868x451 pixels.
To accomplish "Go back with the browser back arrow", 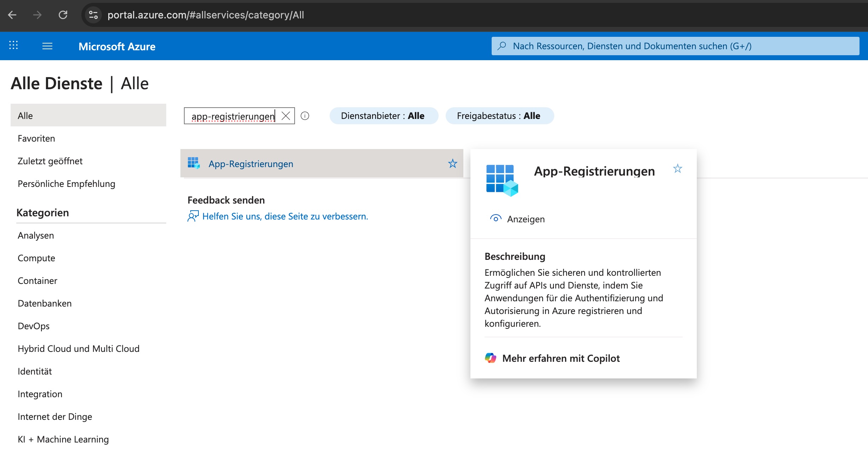I will click(x=12, y=15).
